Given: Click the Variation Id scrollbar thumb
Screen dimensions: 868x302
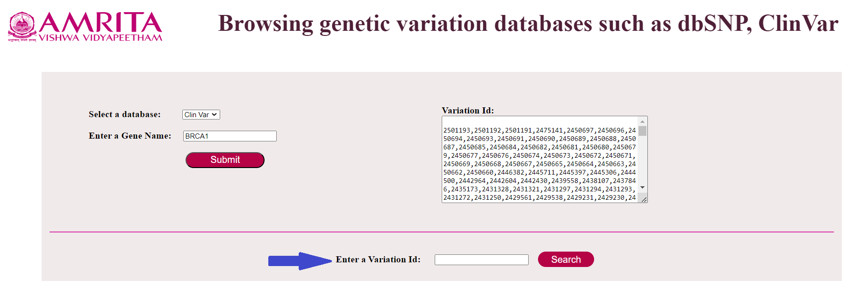Looking at the screenshot, I should tap(642, 131).
